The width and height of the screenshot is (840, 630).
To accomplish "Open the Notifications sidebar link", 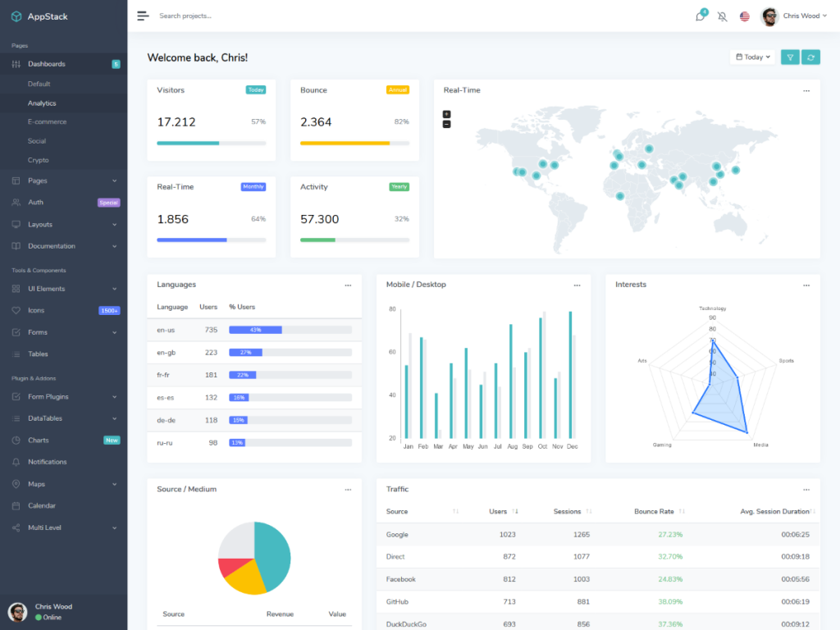I will pyautogui.click(x=64, y=462).
